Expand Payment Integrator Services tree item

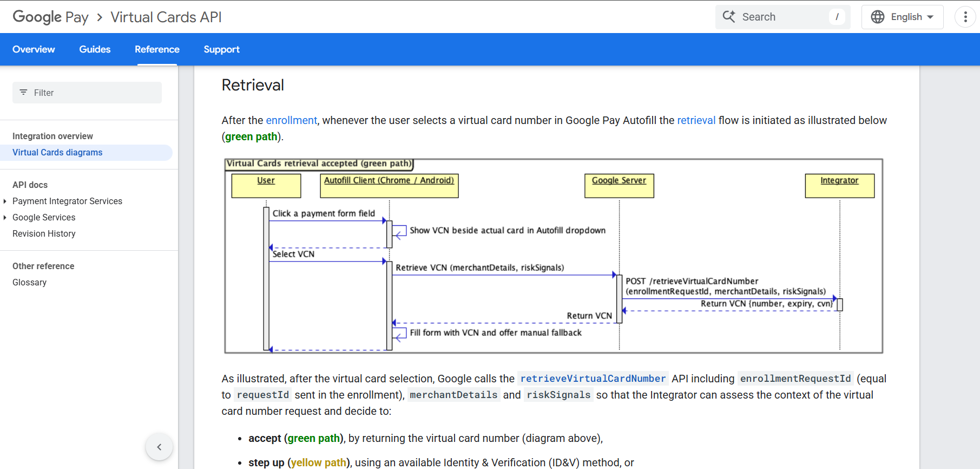pyautogui.click(x=5, y=201)
